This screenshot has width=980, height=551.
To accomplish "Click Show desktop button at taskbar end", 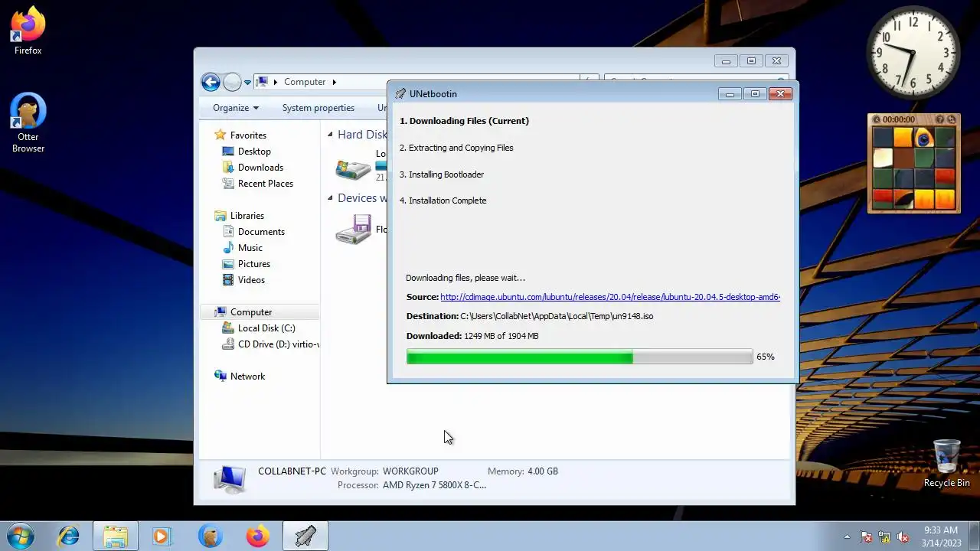I will (x=974, y=536).
